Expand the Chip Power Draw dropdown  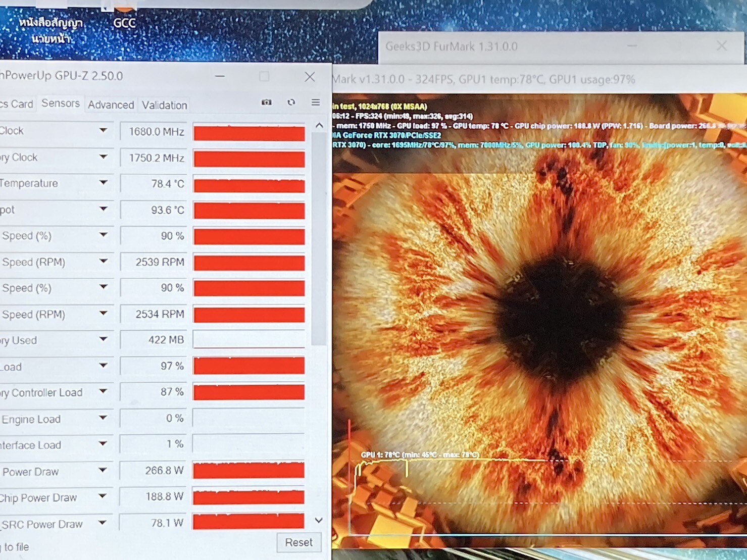click(103, 496)
